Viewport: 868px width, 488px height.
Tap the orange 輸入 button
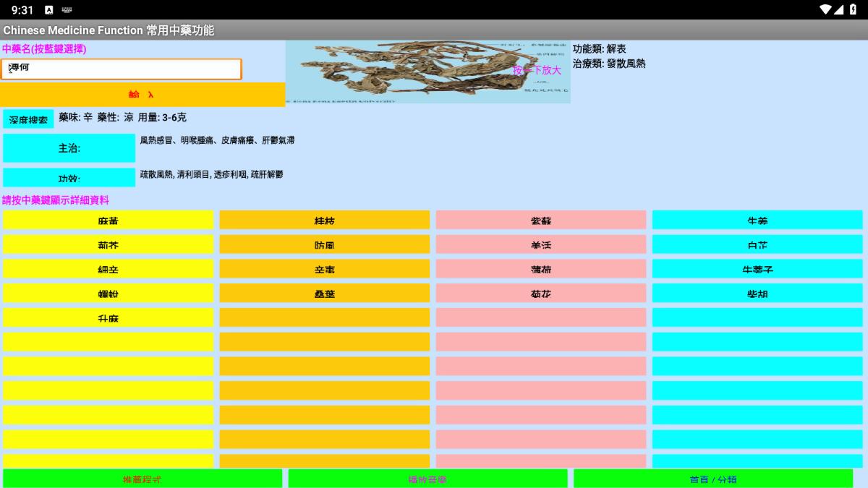pyautogui.click(x=142, y=95)
